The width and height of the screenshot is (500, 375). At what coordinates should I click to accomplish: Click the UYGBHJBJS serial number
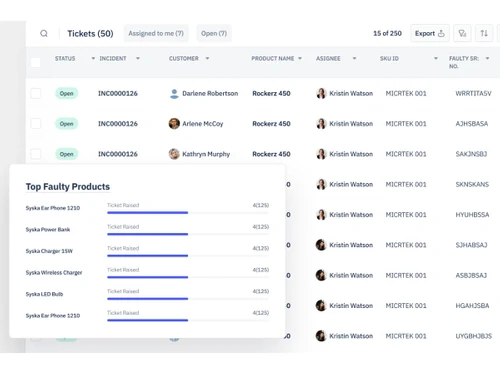[474, 336]
